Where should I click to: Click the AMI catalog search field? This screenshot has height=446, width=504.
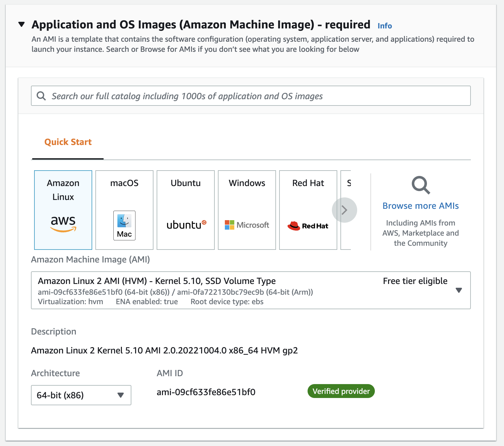[251, 96]
